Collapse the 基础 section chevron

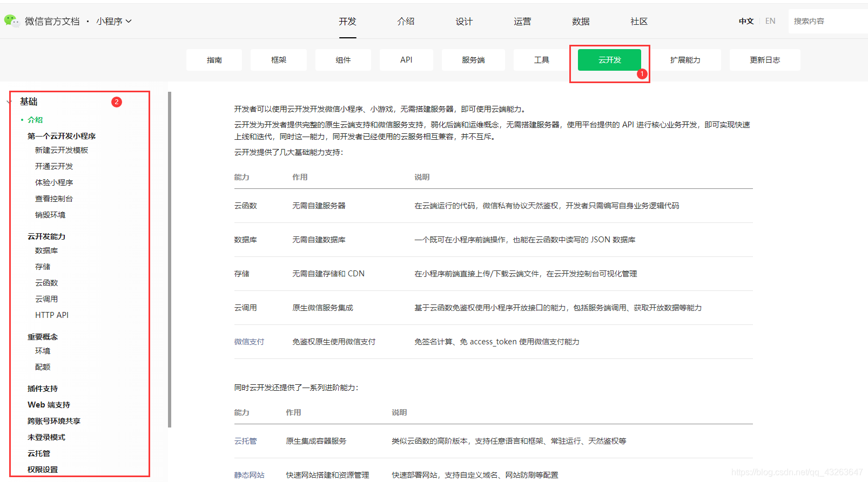point(9,101)
